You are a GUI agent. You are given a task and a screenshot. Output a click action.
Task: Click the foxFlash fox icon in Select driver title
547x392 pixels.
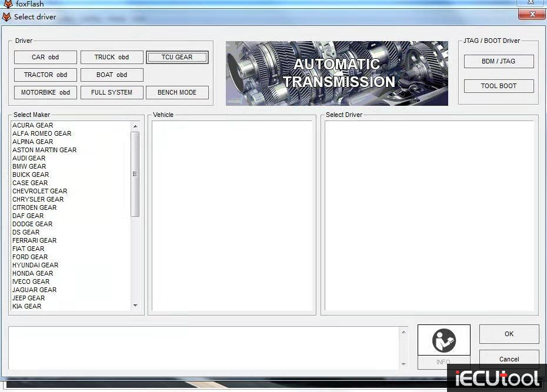(x=6, y=16)
